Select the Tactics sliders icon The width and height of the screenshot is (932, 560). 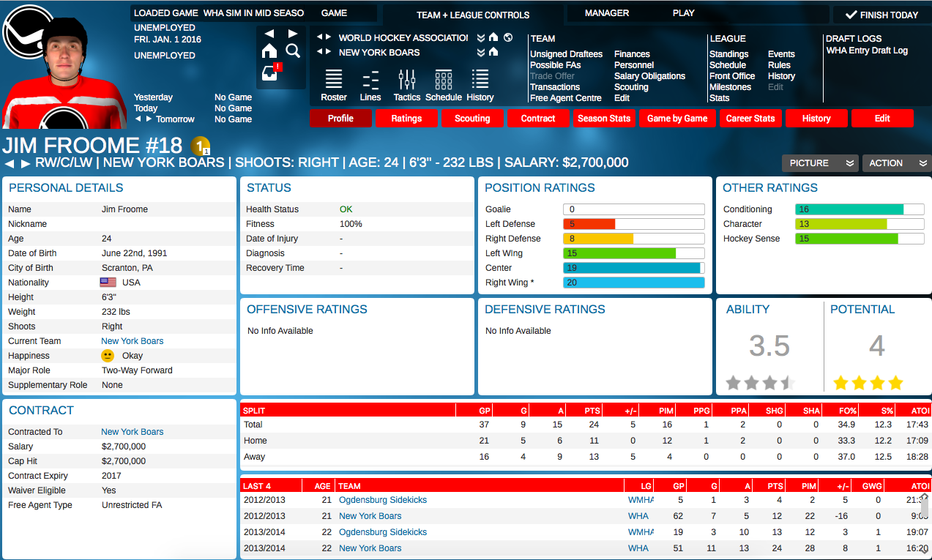[x=406, y=81]
